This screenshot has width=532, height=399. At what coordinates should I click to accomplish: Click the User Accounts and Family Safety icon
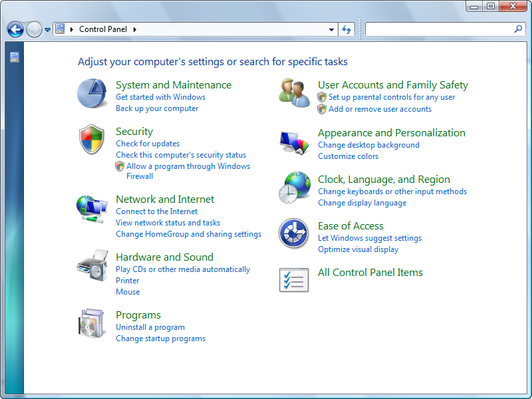(293, 94)
